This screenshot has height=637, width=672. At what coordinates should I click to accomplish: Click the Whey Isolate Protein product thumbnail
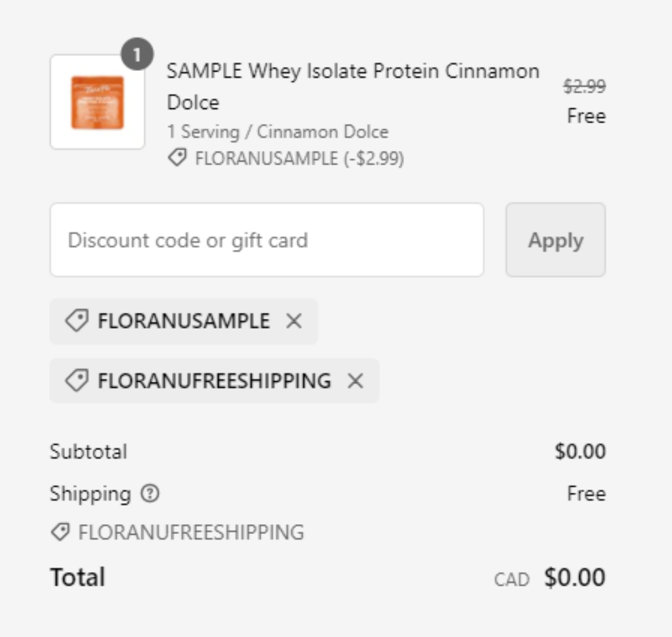point(97,102)
